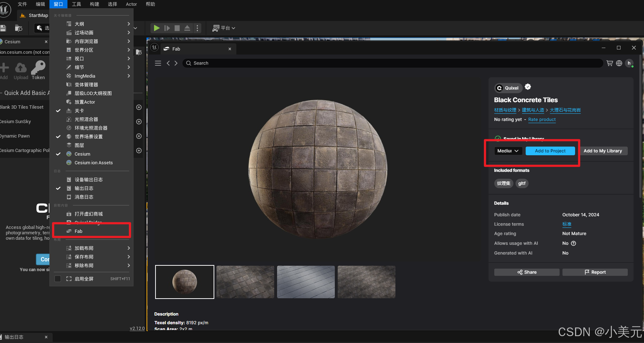Expand 世界分区 submenu
The height and width of the screenshot is (343, 644).
coord(92,50)
